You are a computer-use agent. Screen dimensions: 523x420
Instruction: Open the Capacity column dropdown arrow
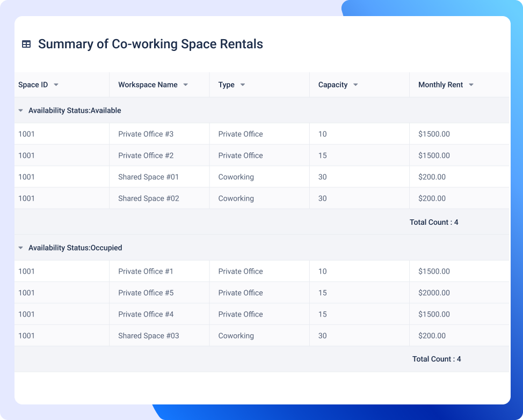(x=355, y=85)
